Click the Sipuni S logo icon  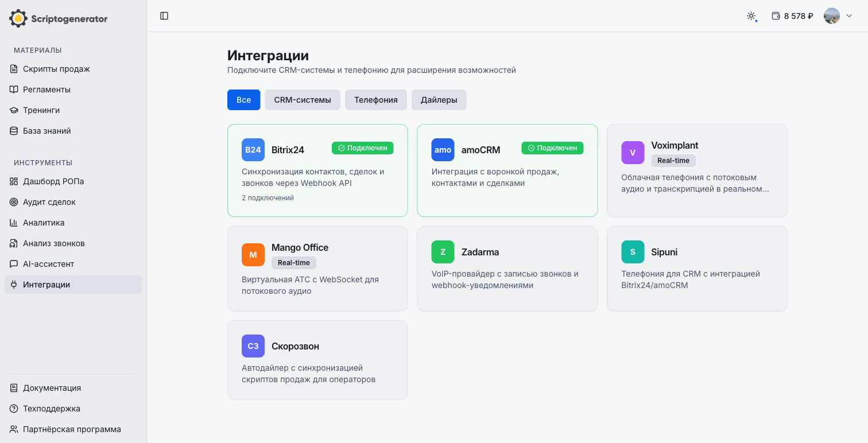point(633,252)
